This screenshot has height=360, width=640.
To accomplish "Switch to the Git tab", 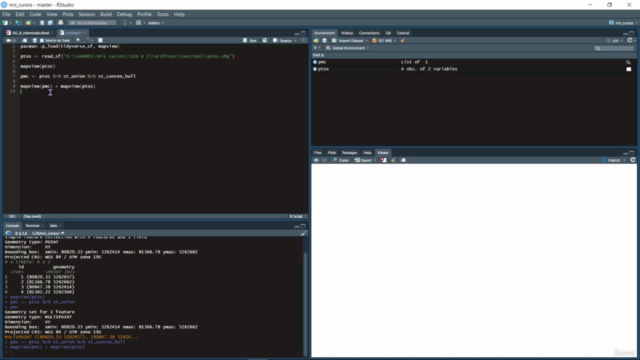I will coord(388,33).
